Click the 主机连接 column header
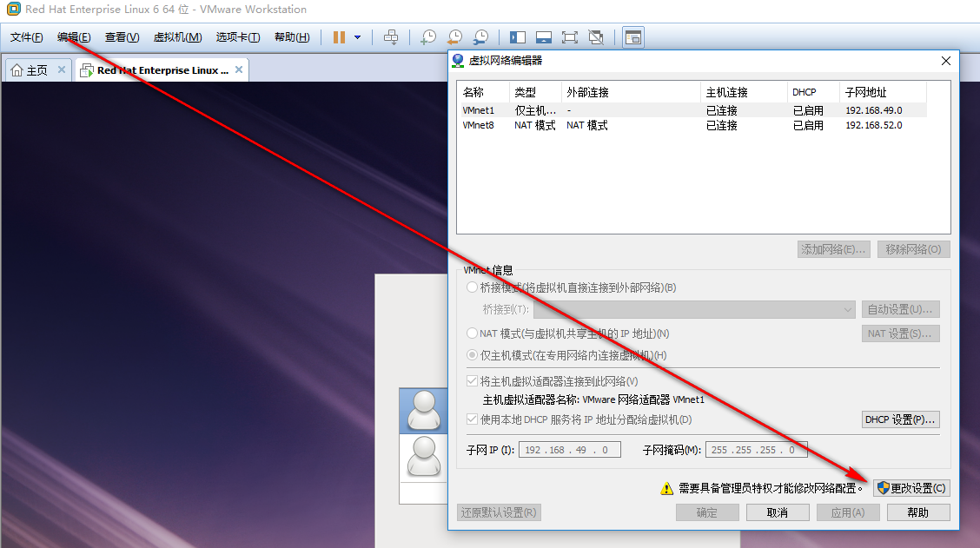The image size is (980, 548). pos(745,92)
